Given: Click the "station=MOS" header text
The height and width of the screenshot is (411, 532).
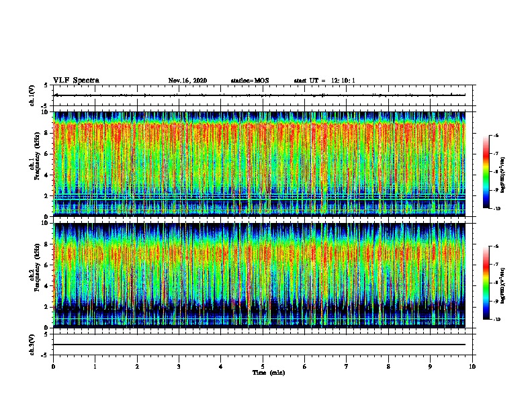Looking at the screenshot, I should pyautogui.click(x=250, y=81).
